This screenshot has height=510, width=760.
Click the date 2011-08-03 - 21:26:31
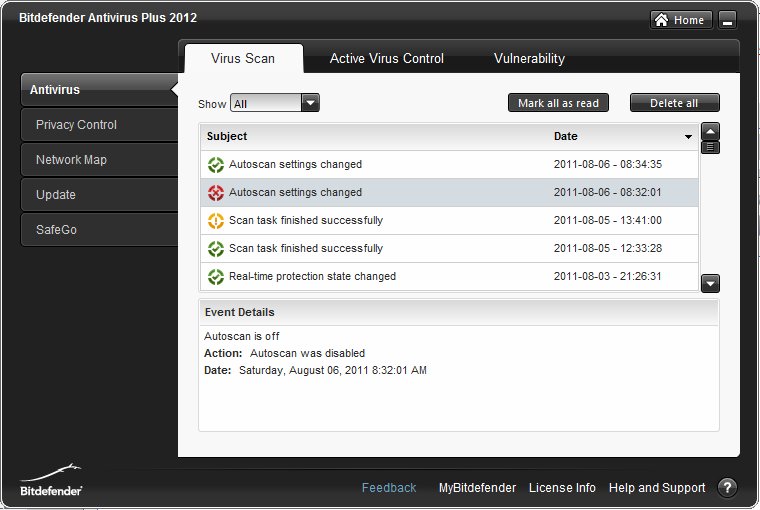[608, 276]
